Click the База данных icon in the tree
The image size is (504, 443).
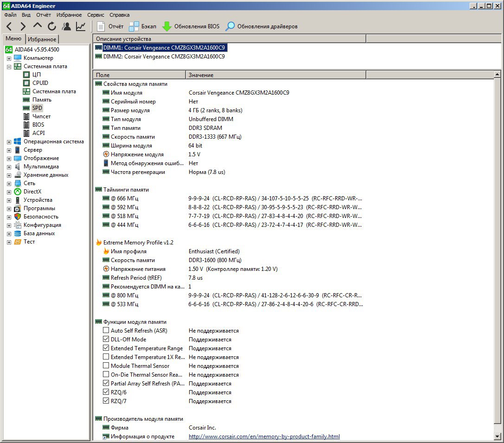click(18, 233)
